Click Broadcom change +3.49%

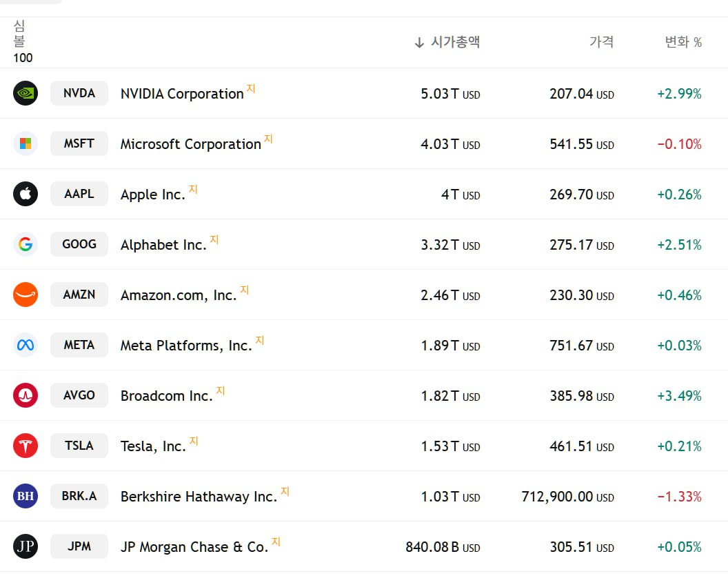coord(679,396)
